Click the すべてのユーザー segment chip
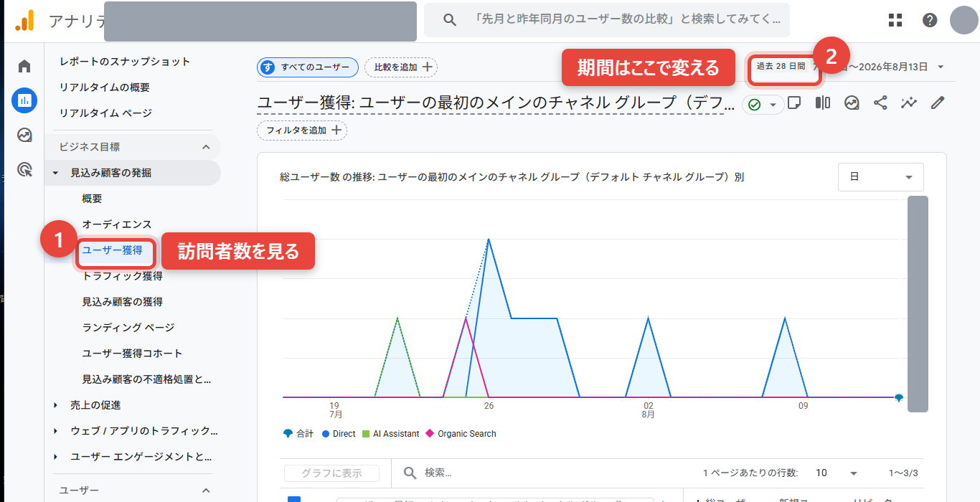980x502 pixels. coord(308,67)
